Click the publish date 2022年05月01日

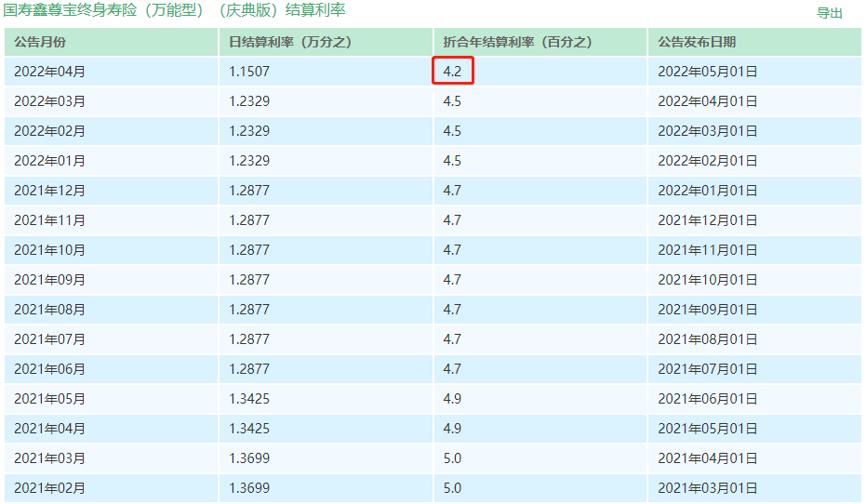[708, 72]
